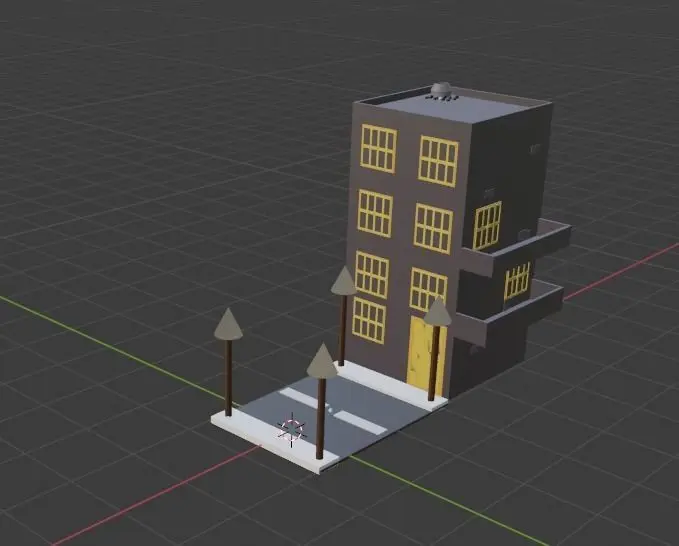Click the 3D cursor on the road
Screen dimensions: 679x546
[292, 429]
